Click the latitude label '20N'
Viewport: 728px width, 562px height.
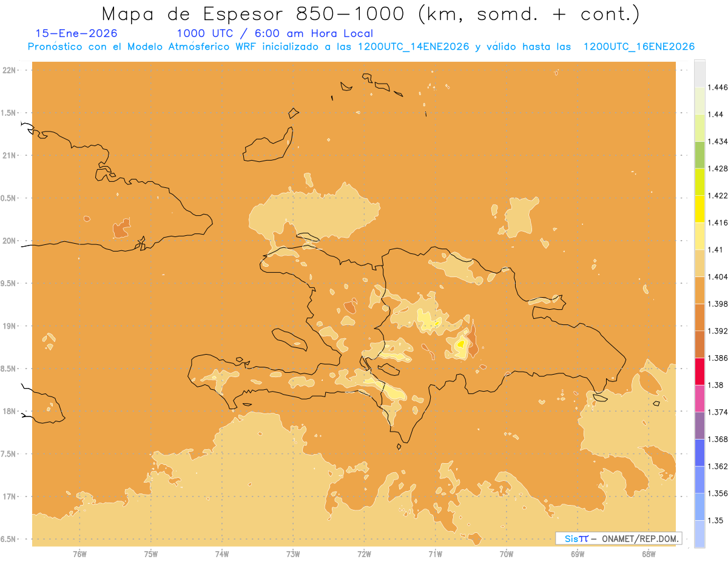coord(8,241)
